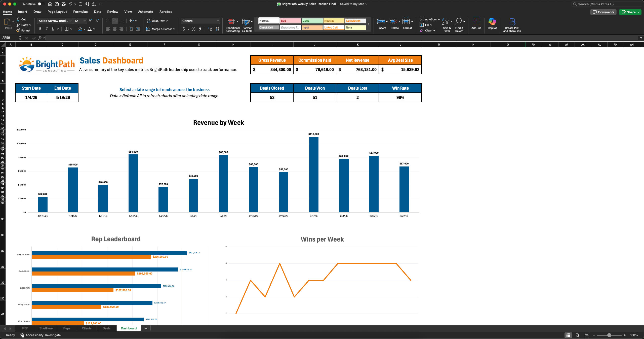The height and width of the screenshot is (339, 644).
Task: Toggle bold formatting
Action: click(x=40, y=29)
